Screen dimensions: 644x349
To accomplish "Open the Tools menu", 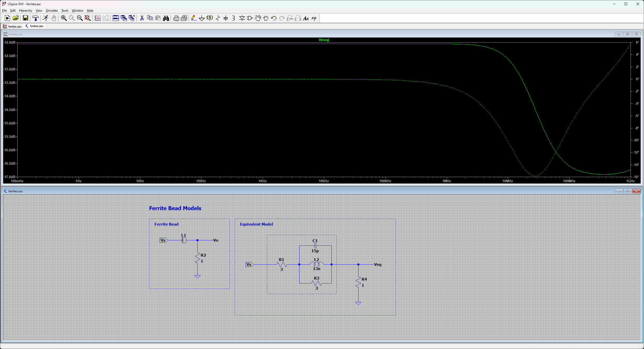I will (x=65, y=11).
